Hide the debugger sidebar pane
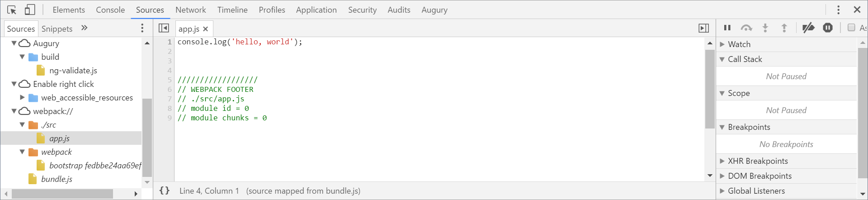Image resolution: width=868 pixels, height=200 pixels. coord(703,28)
